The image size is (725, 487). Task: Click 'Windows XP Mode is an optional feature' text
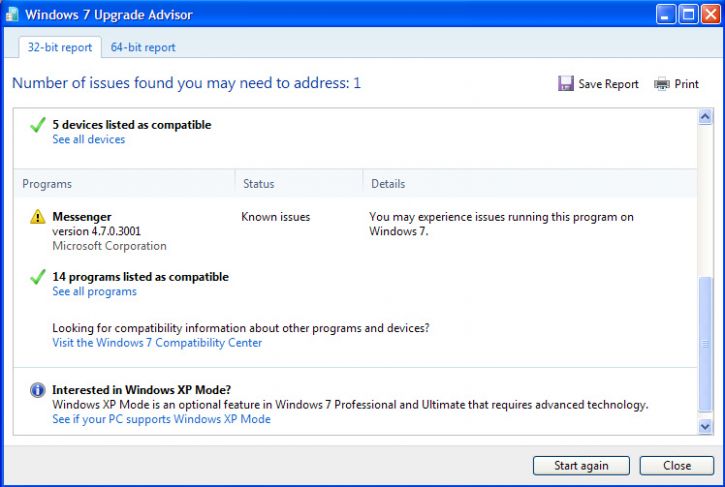pyautogui.click(x=350, y=405)
